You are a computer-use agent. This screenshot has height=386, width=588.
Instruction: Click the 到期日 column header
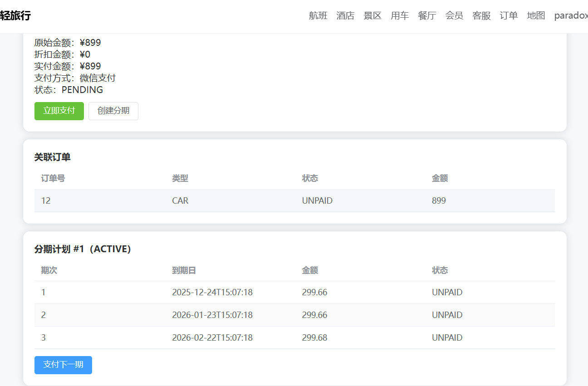tap(184, 270)
